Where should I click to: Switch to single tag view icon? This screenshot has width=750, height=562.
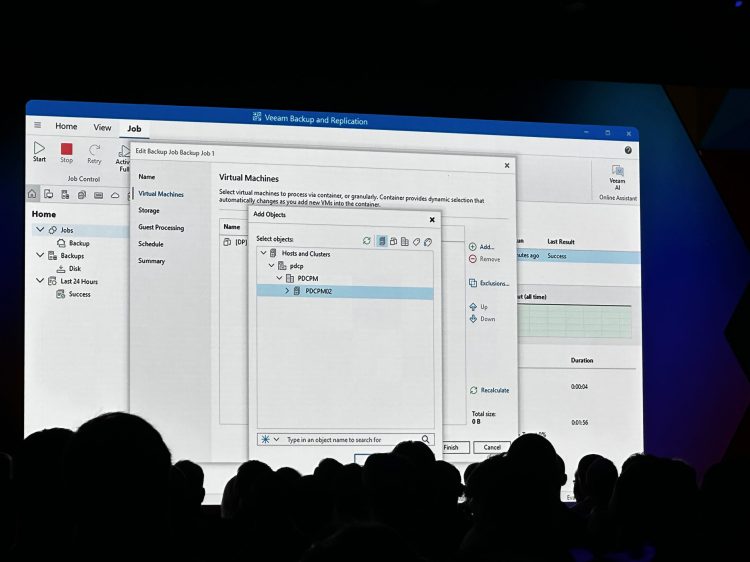coord(417,242)
